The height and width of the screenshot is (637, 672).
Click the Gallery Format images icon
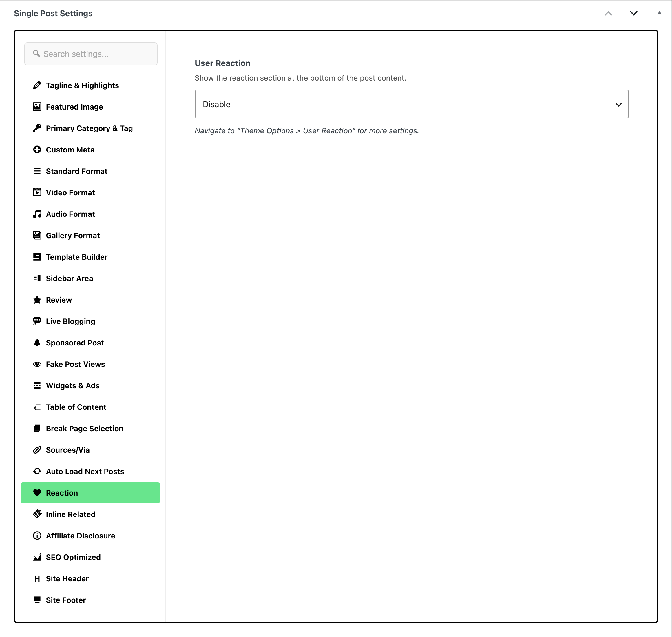(x=37, y=235)
